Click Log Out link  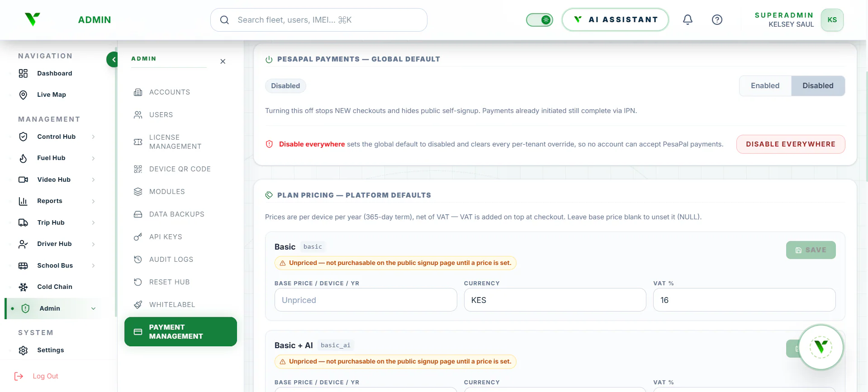tap(45, 376)
